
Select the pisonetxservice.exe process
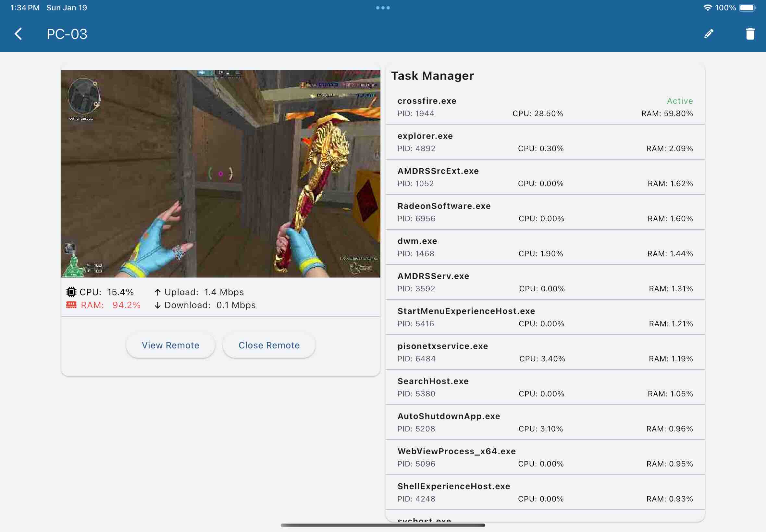545,352
